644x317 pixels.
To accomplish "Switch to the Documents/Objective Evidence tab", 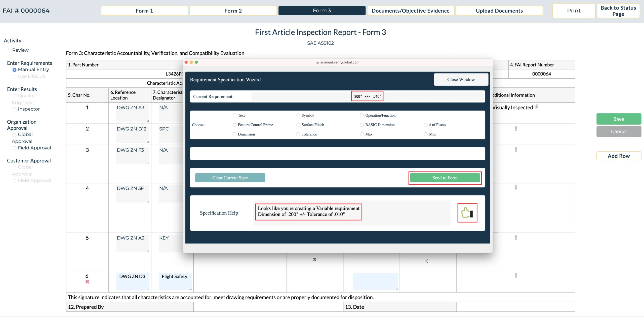I will [410, 10].
